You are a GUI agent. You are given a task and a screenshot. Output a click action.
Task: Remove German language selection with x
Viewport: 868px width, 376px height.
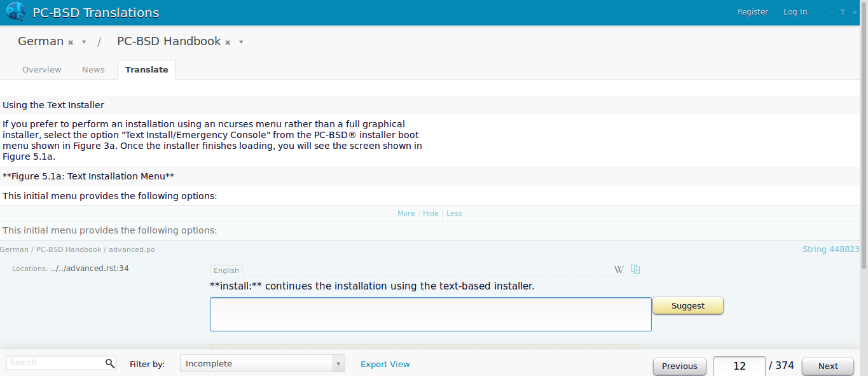(x=71, y=42)
